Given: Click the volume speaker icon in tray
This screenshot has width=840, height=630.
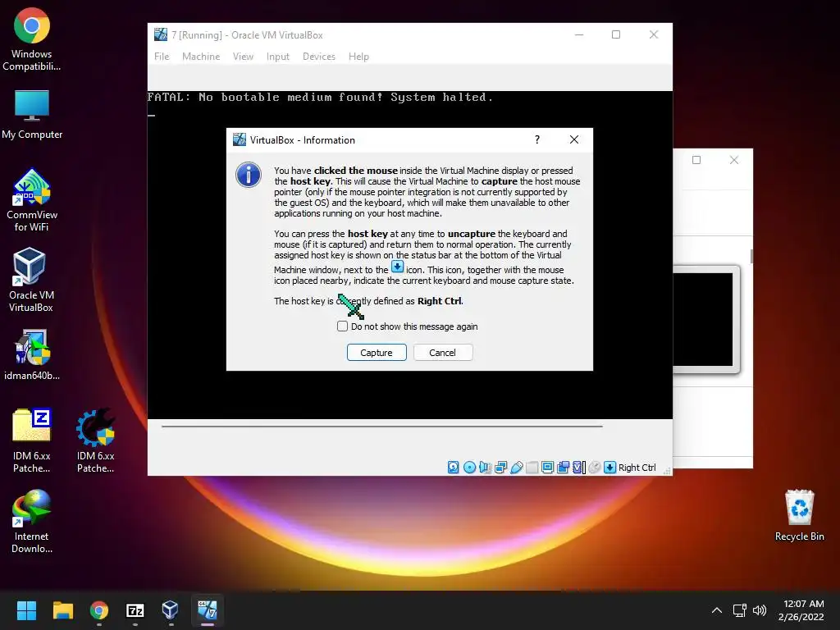Looking at the screenshot, I should point(759,610).
